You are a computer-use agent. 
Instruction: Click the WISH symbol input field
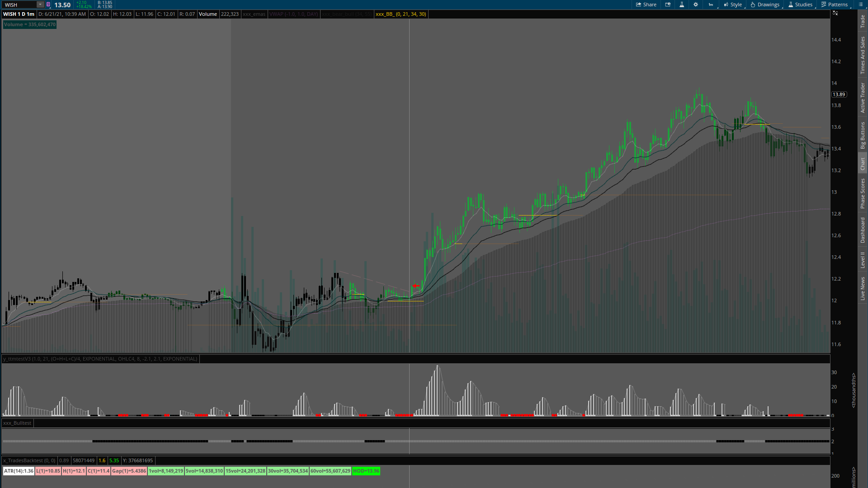pyautogui.click(x=19, y=5)
